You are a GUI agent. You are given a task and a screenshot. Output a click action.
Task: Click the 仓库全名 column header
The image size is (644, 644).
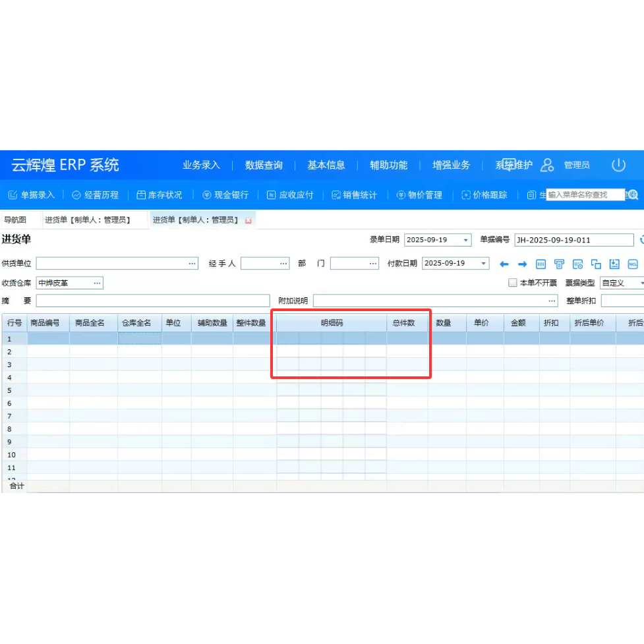tap(139, 323)
